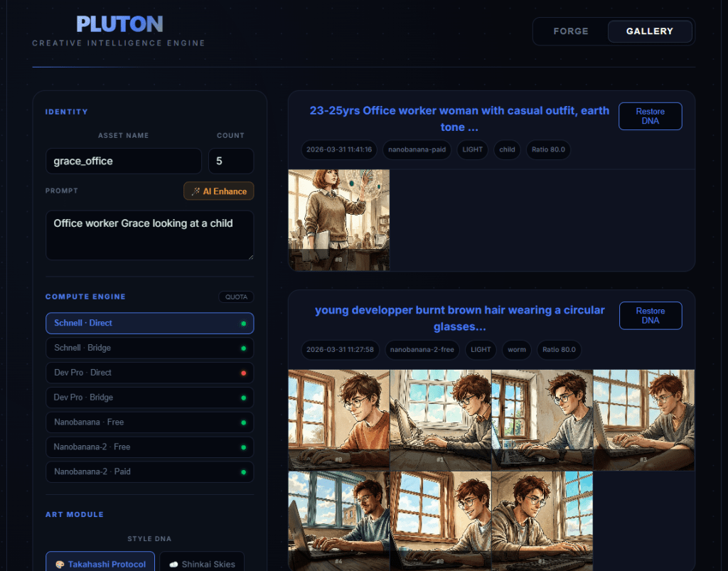Click Restore DNA for office worker entry
This screenshot has width=728, height=571.
tap(650, 116)
